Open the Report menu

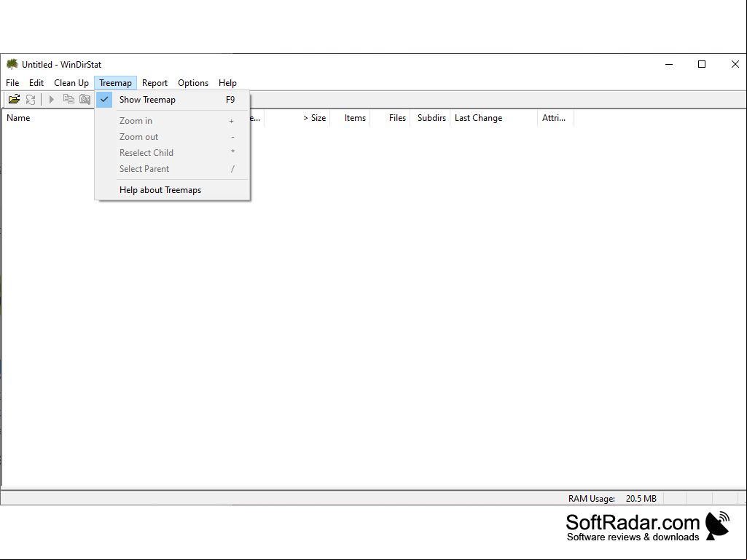pyautogui.click(x=155, y=83)
